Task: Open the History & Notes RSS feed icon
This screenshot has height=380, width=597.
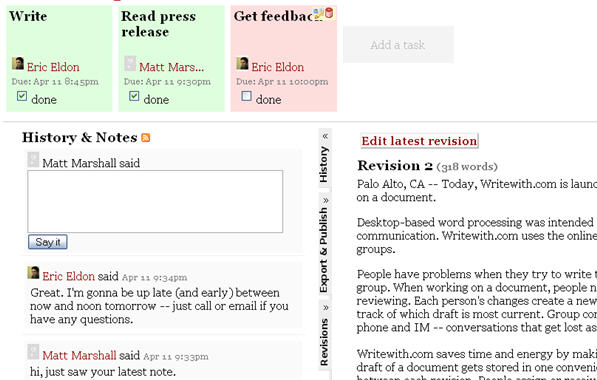Action: (x=145, y=137)
